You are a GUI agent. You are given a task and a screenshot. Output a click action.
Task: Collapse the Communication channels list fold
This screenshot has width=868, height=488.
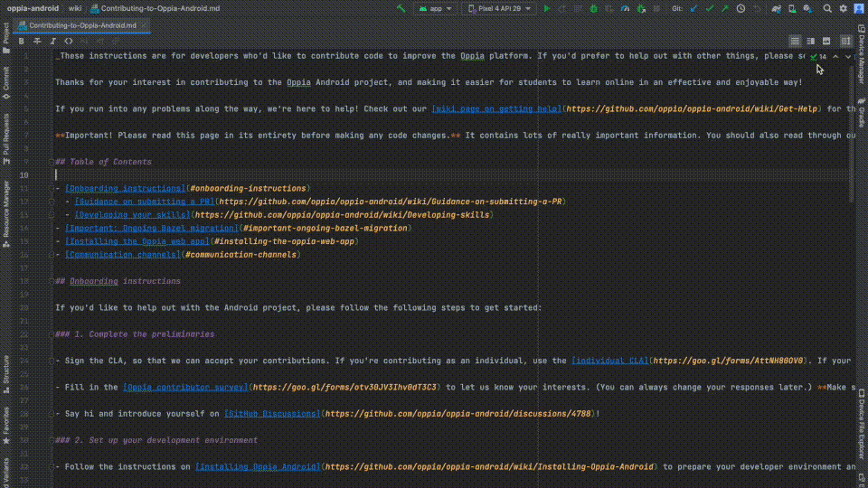tap(51, 255)
